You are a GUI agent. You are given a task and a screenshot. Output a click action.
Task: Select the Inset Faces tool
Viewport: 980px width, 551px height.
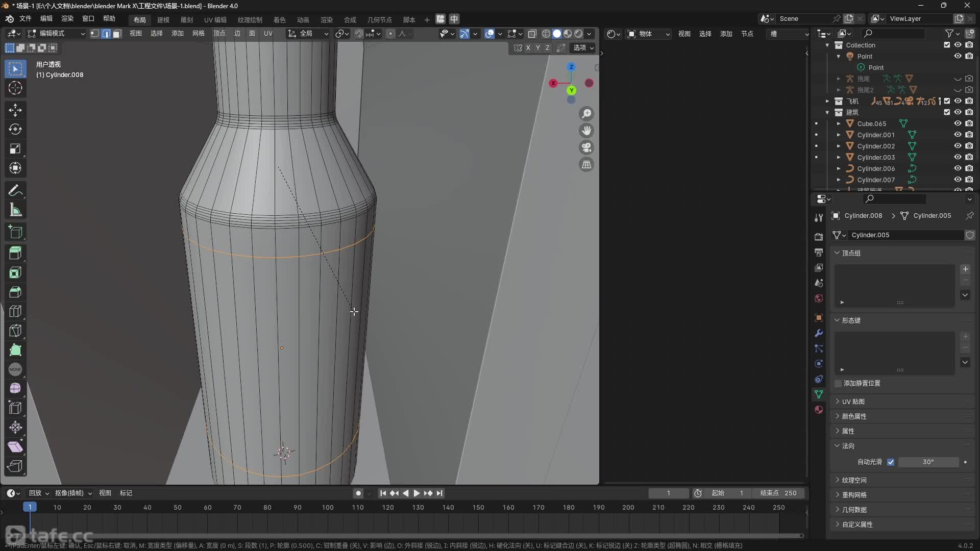[15, 272]
